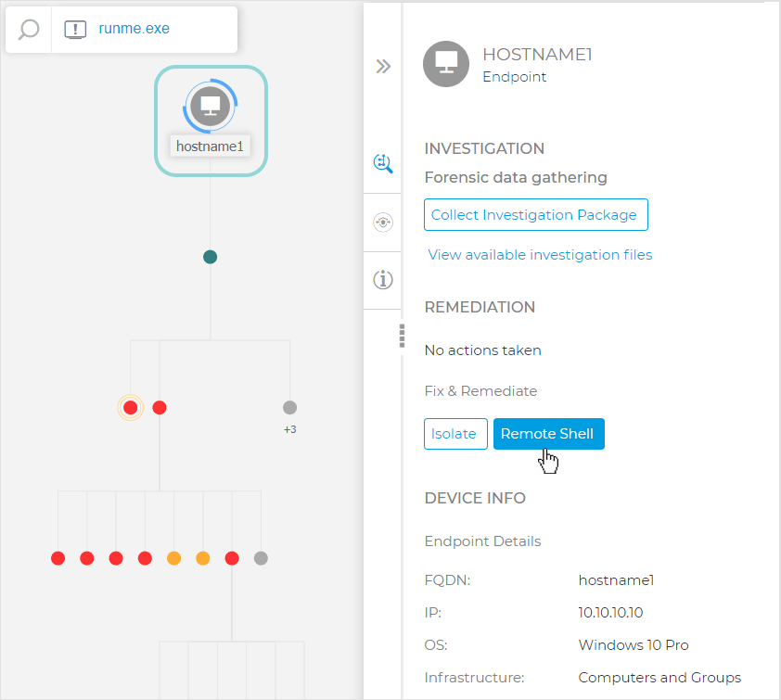Switch to the eye icon side tab
This screenshot has width=781, height=700.
pos(383,222)
